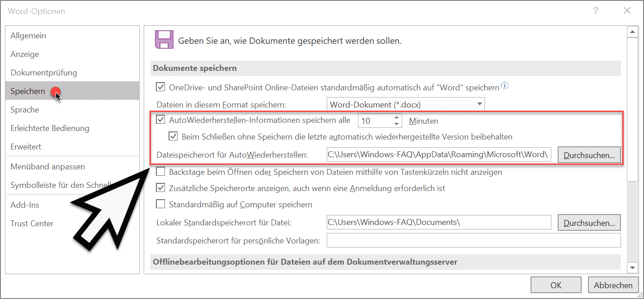Viewport: 644px width, 299px height.
Task: Click the Minuten label
Action: (423, 121)
